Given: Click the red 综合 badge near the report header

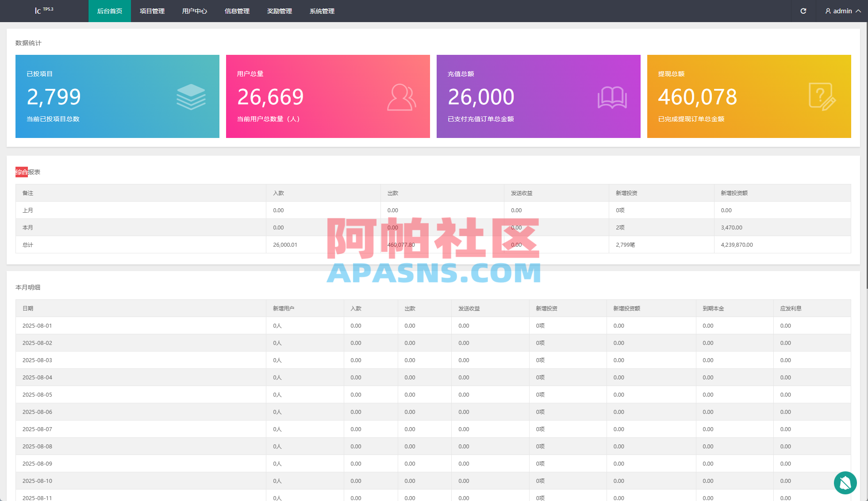Looking at the screenshot, I should [x=21, y=172].
